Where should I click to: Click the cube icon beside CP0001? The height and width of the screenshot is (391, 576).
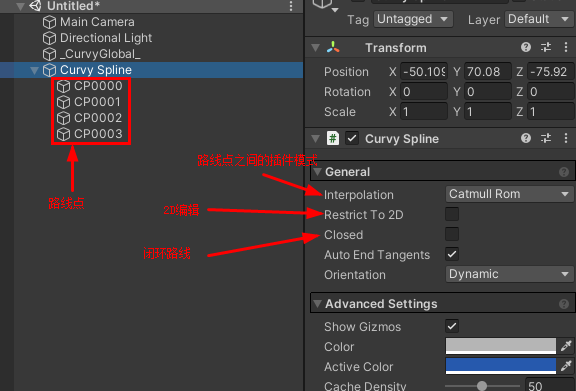tap(63, 102)
